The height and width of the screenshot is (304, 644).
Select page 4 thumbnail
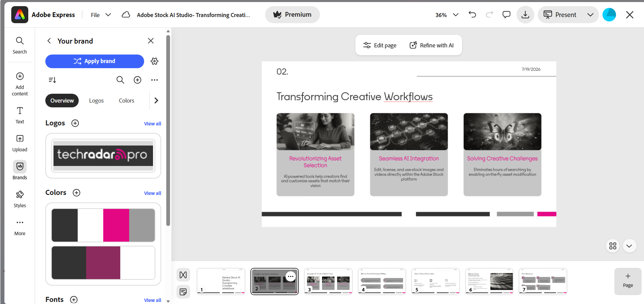[382, 281]
